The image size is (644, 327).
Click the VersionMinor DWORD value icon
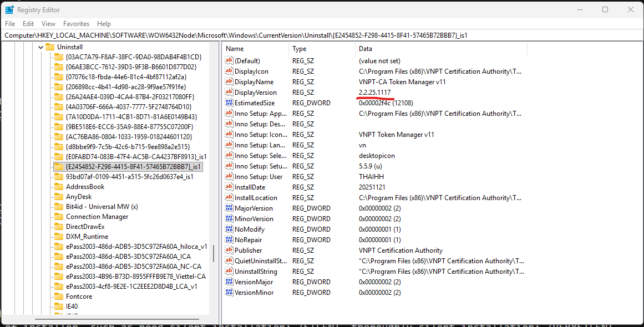[229, 293]
